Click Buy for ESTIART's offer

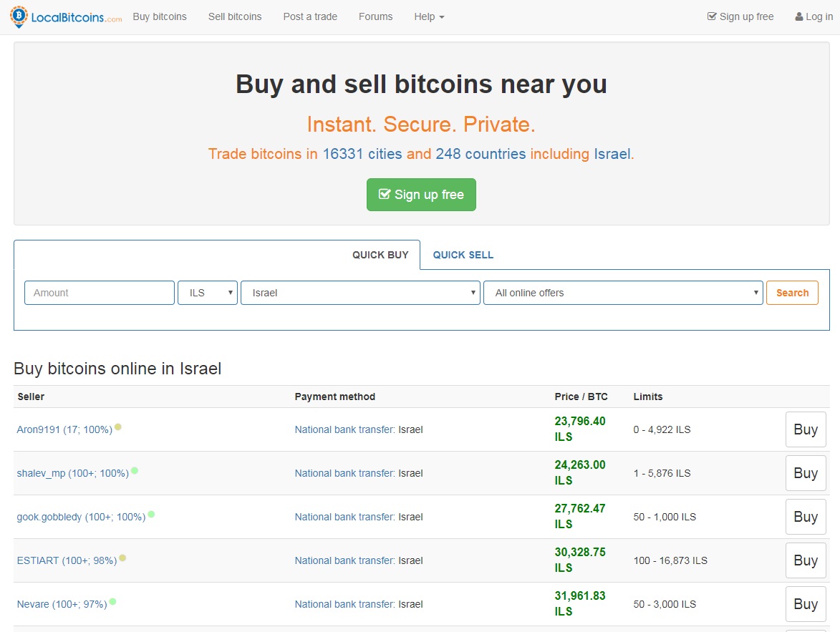pyautogui.click(x=806, y=560)
